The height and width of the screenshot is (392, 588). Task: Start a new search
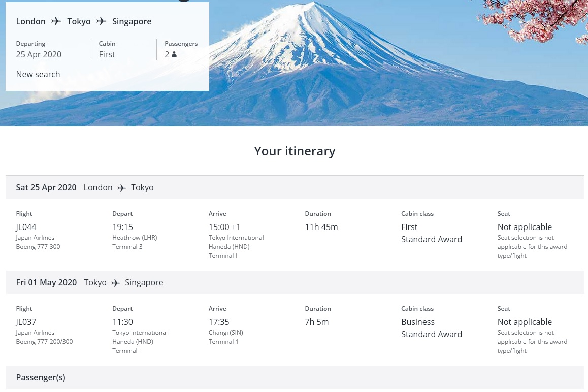[x=38, y=74]
